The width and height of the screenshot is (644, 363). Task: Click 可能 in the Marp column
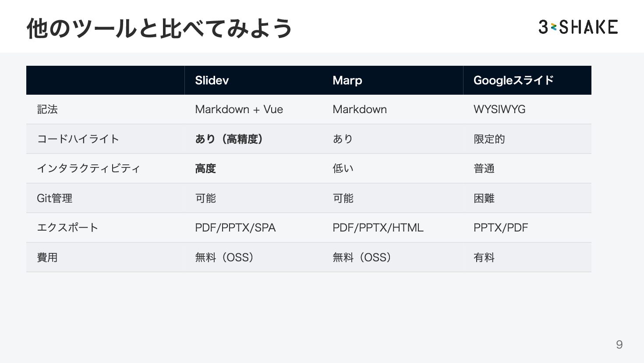point(343,198)
